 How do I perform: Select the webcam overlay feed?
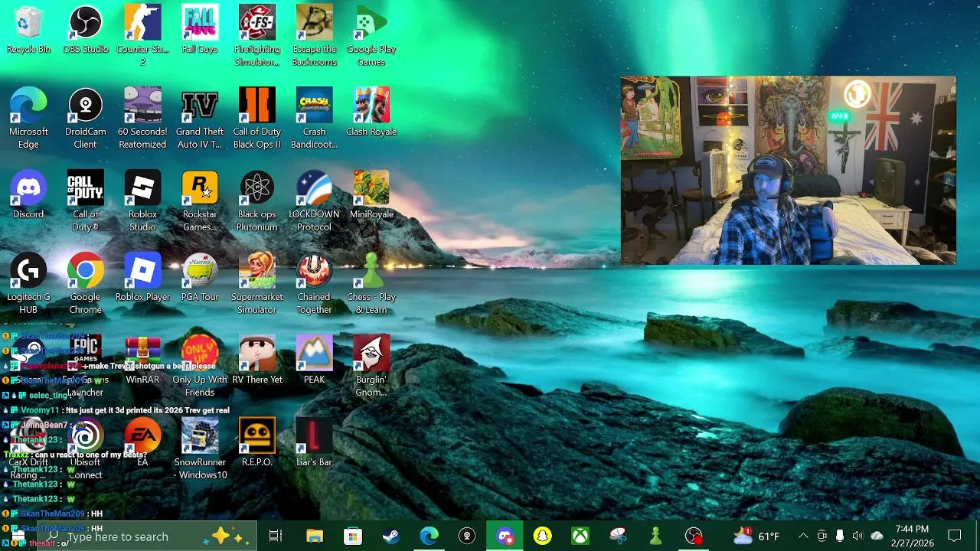pyautogui.click(x=789, y=170)
